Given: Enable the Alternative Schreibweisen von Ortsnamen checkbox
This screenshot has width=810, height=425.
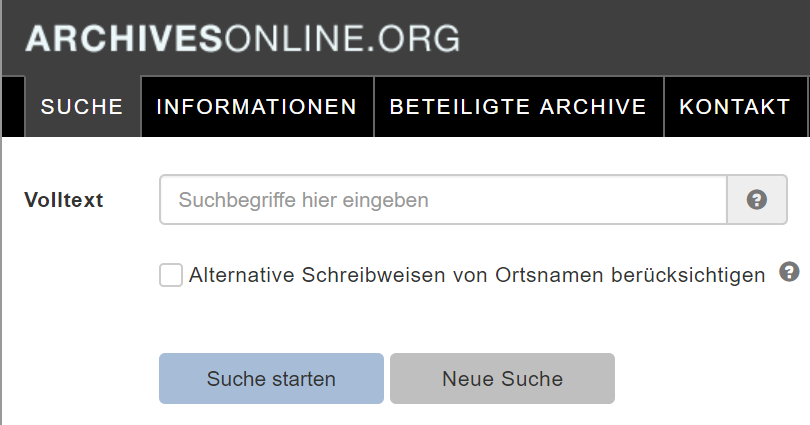Looking at the screenshot, I should click(171, 275).
